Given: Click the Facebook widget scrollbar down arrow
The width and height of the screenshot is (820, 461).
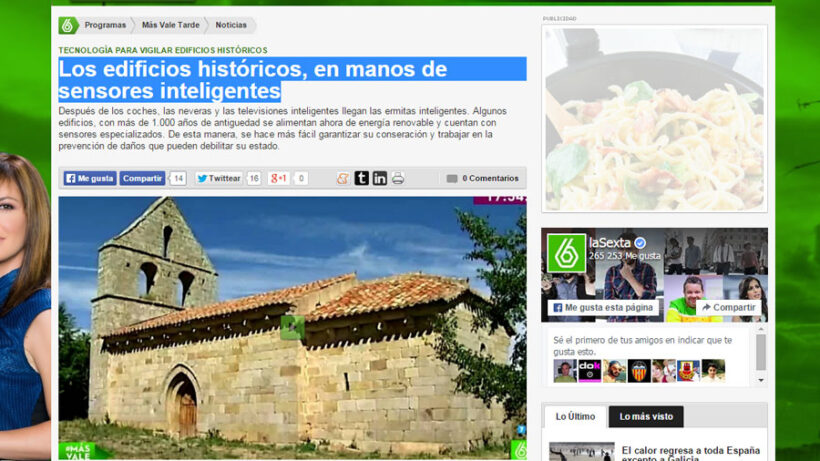Looking at the screenshot, I should [x=761, y=381].
